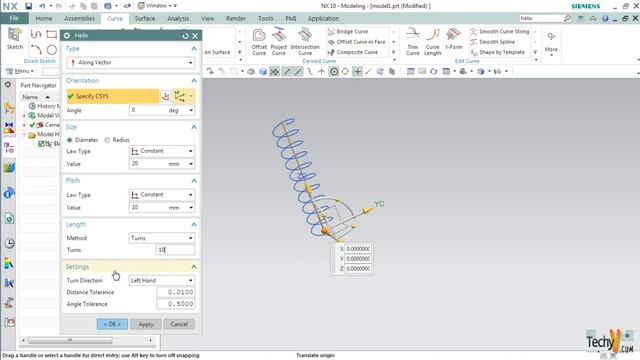
Task: Open the Menu dropdown button
Action: pyautogui.click(x=20, y=71)
